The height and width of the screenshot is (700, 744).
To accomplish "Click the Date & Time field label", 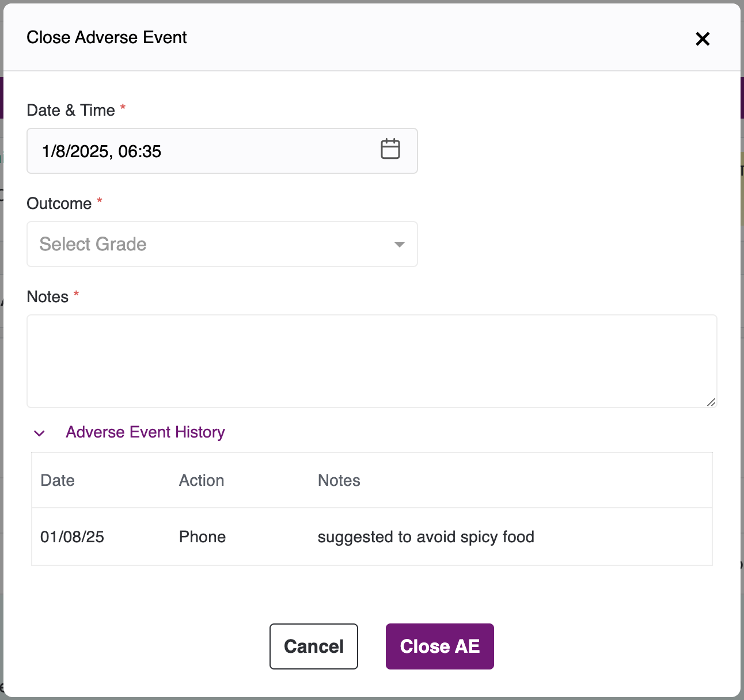I will coord(71,111).
